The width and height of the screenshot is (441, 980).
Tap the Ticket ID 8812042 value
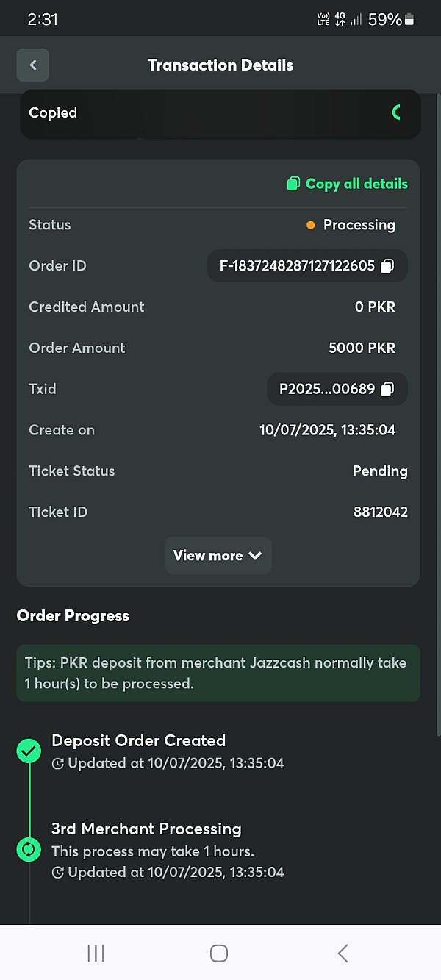[381, 512]
